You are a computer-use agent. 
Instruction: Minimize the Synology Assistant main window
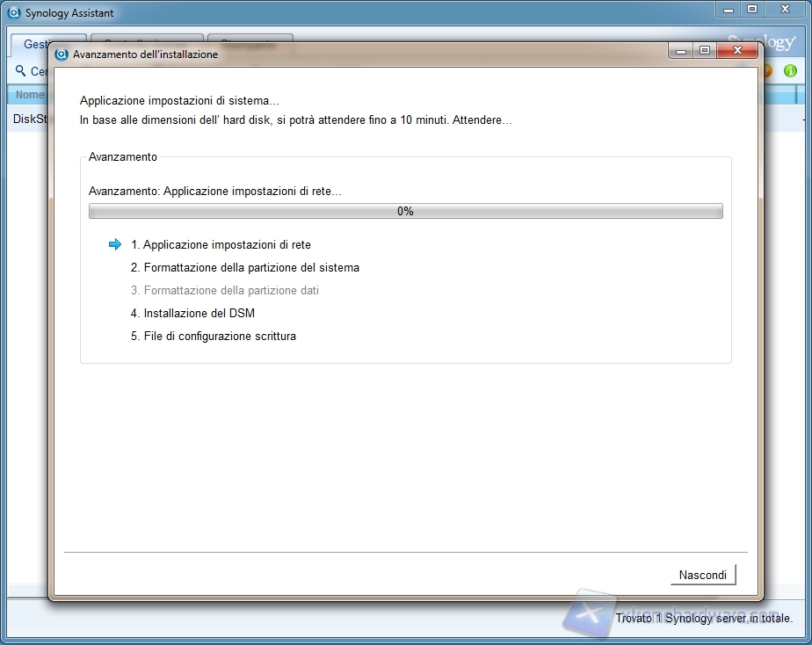(x=729, y=9)
